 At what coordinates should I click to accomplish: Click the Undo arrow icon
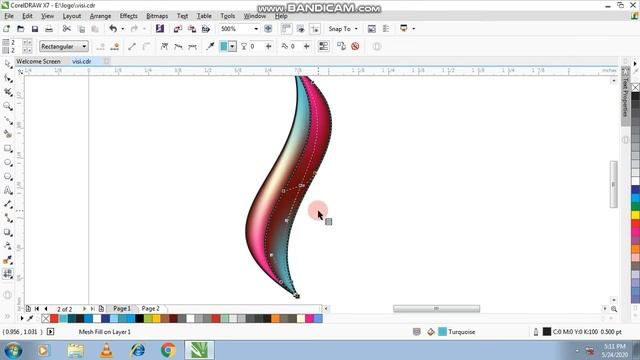coord(113,29)
